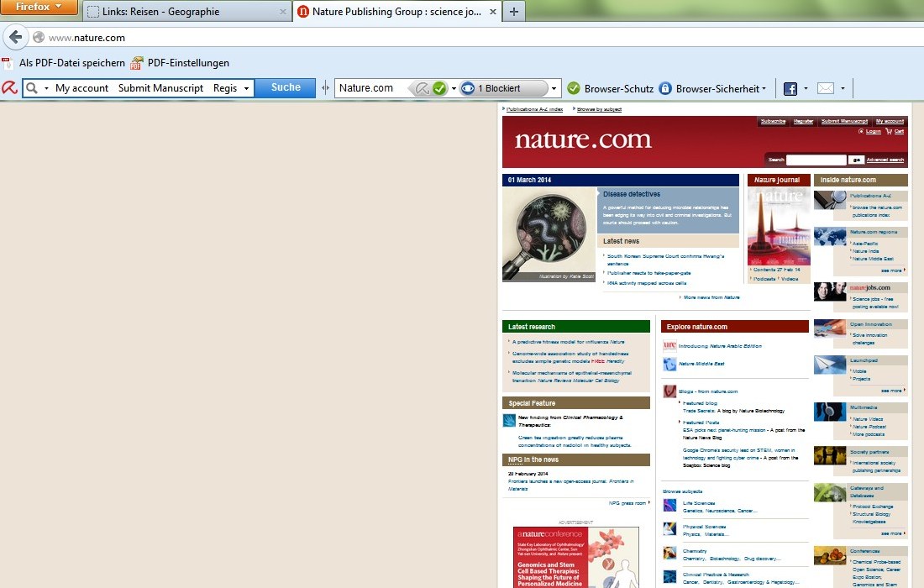Open the Disease detectives headline
This screenshot has height=588, width=924.
point(632,194)
